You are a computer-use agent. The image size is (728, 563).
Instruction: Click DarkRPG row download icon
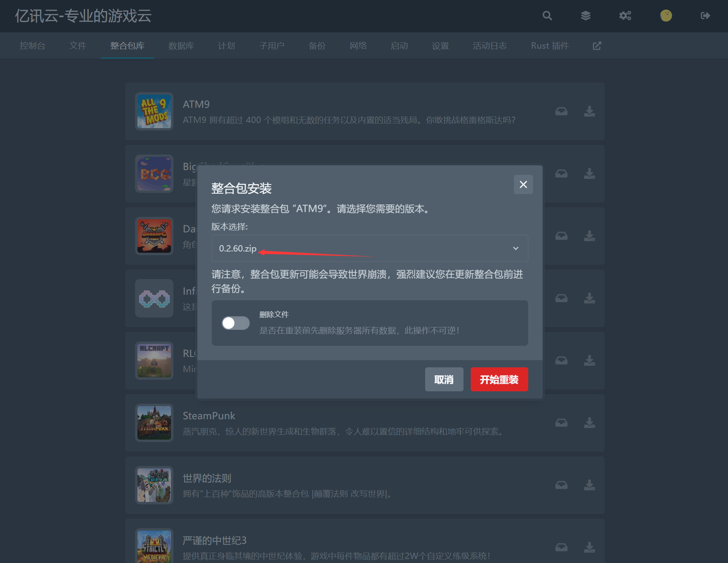[589, 236]
